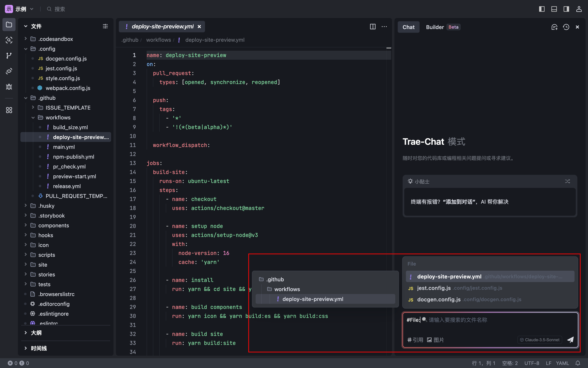Click the 空格: 2 indentation indicator
This screenshot has height=368, width=588.
pyautogui.click(x=510, y=363)
